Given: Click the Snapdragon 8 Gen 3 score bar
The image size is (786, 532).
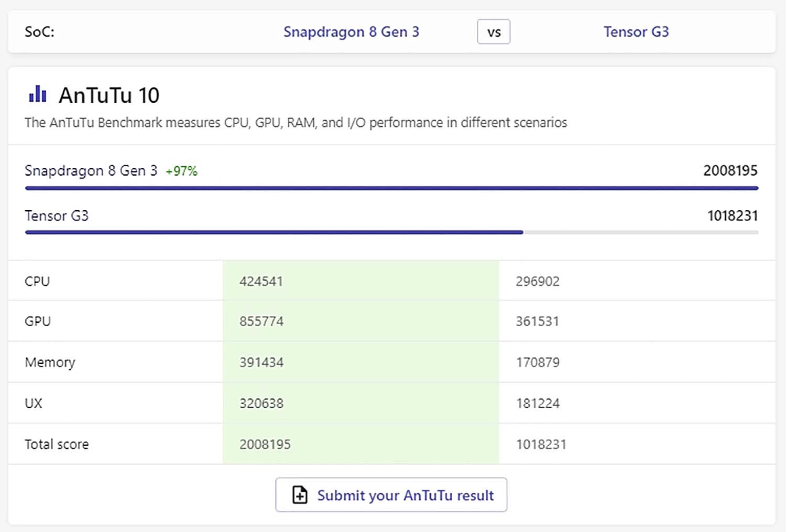Looking at the screenshot, I should click(391, 188).
